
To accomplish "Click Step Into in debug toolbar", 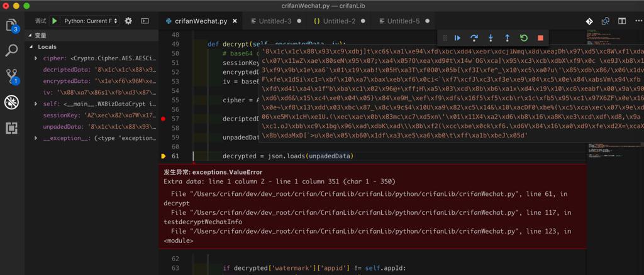I will (x=491, y=38).
